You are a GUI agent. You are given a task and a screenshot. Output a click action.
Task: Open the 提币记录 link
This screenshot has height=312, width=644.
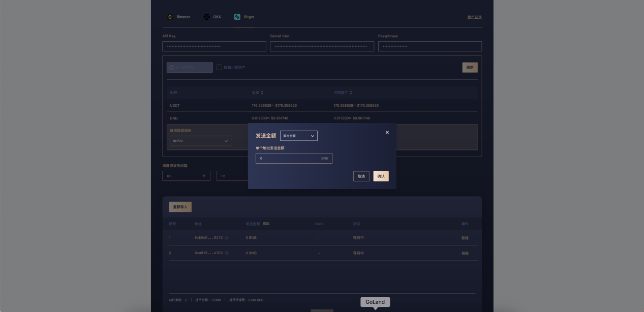point(474,17)
